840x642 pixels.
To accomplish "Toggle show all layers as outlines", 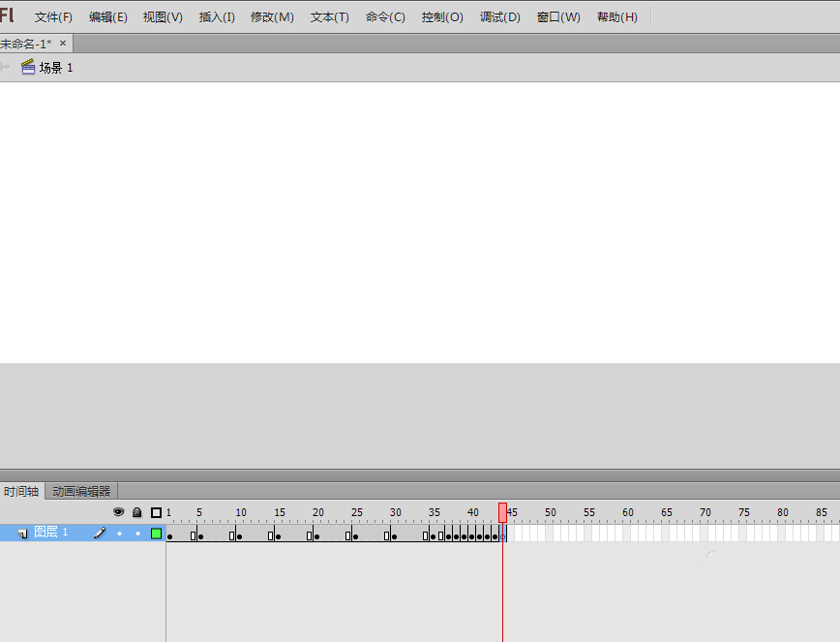I will coord(156,513).
